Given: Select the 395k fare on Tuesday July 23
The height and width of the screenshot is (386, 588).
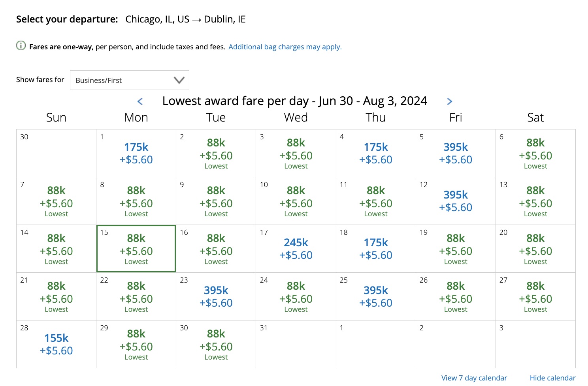Looking at the screenshot, I should [x=216, y=296].
